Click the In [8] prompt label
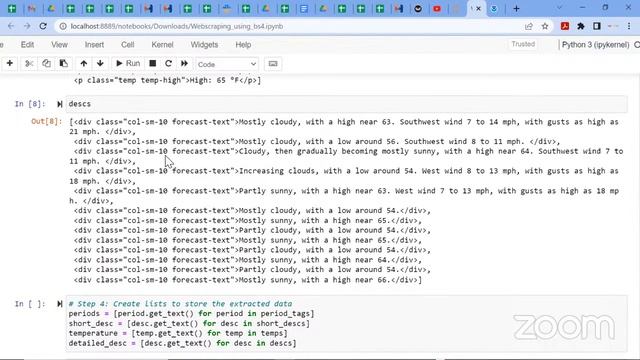The image size is (640, 360). [x=30, y=104]
